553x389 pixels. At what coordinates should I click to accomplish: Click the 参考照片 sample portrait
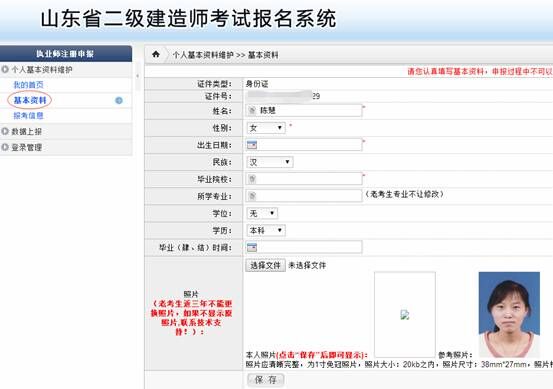[x=509, y=315]
